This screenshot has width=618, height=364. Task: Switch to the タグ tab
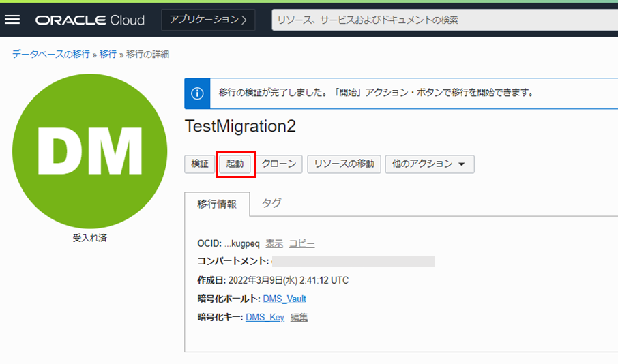point(271,203)
